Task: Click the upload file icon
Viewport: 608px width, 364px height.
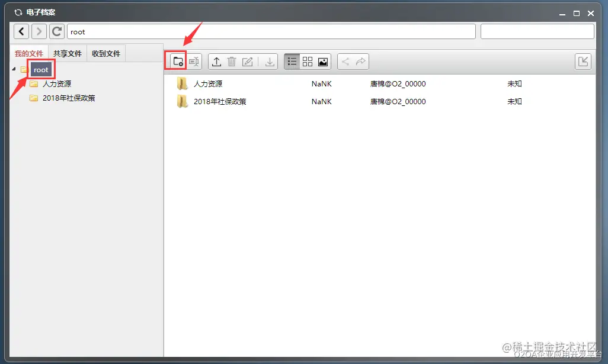Action: (x=216, y=62)
